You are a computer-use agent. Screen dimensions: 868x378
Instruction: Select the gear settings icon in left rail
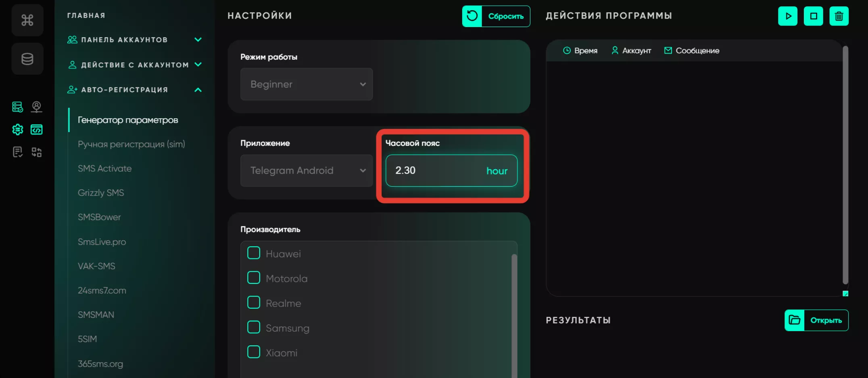pyautogui.click(x=17, y=130)
